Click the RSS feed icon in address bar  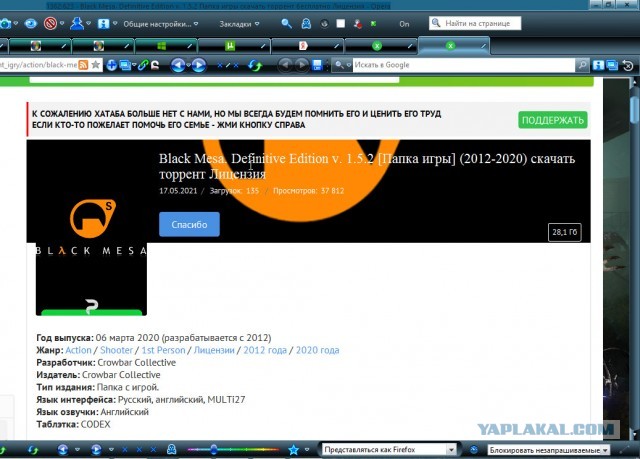click(83, 65)
